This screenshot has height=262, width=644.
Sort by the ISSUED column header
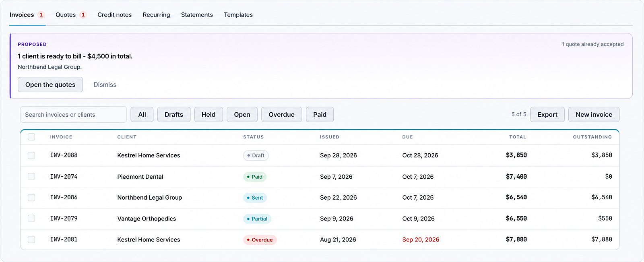click(330, 137)
